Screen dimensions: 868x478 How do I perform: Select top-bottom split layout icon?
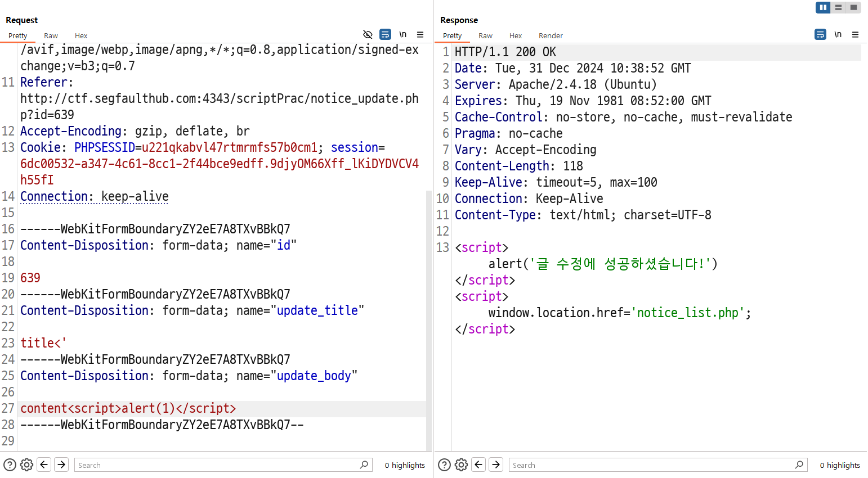pos(838,7)
